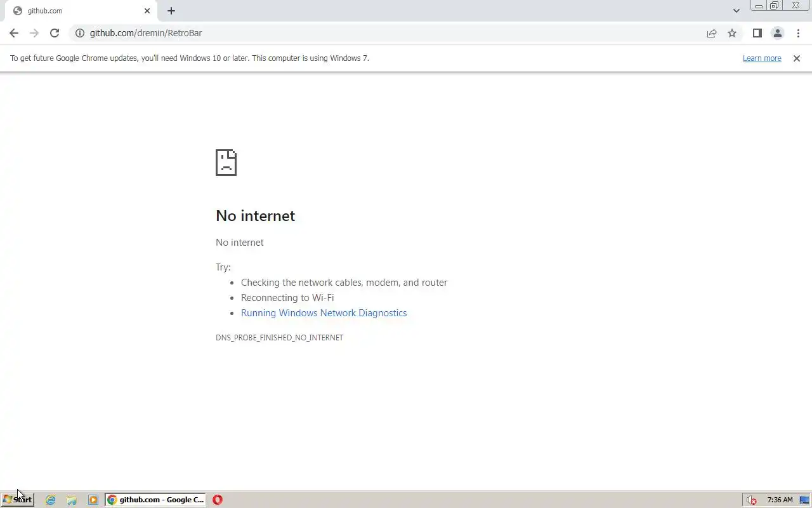812x508 pixels.
Task: Open the Windows Start menu
Action: coord(17,500)
